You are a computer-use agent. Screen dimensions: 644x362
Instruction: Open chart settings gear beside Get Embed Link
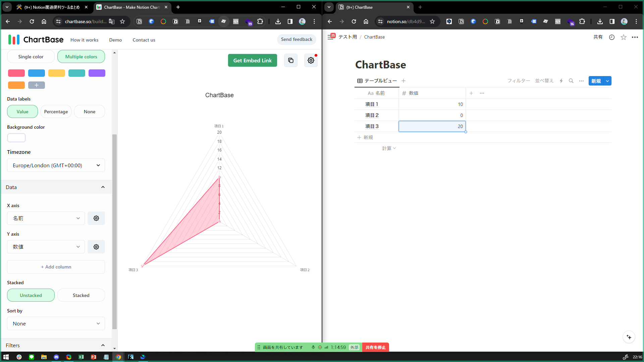click(x=311, y=60)
